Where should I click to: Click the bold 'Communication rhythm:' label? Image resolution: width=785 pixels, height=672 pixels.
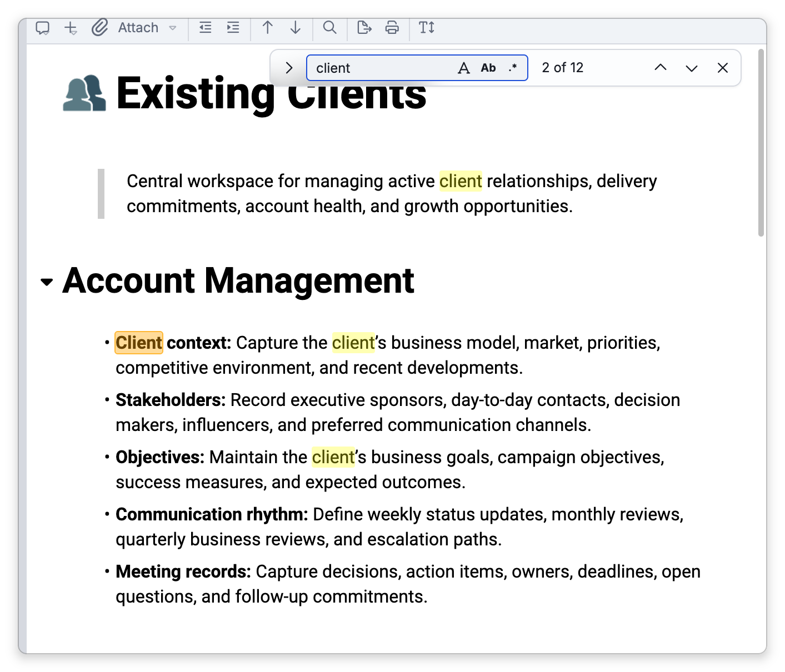click(x=212, y=514)
